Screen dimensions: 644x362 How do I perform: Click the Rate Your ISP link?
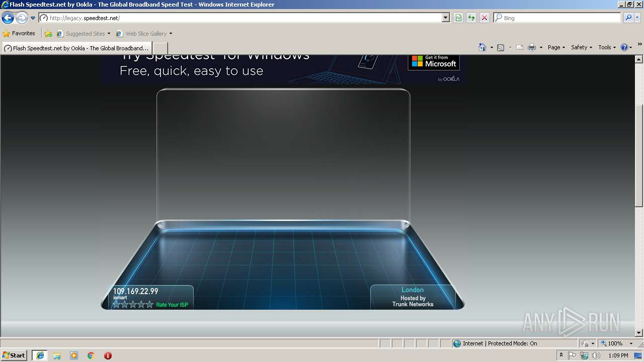pyautogui.click(x=172, y=305)
